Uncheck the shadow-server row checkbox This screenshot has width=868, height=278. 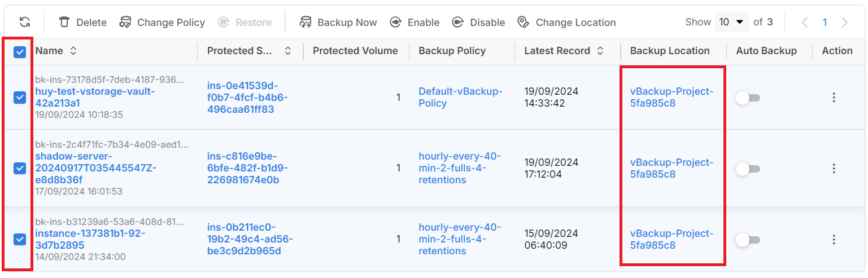point(20,169)
